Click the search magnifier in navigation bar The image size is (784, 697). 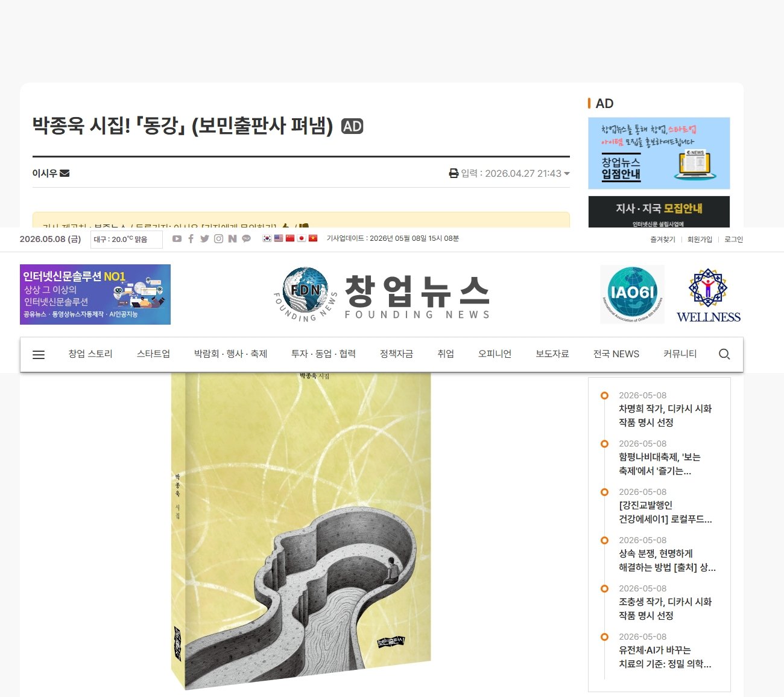(724, 354)
